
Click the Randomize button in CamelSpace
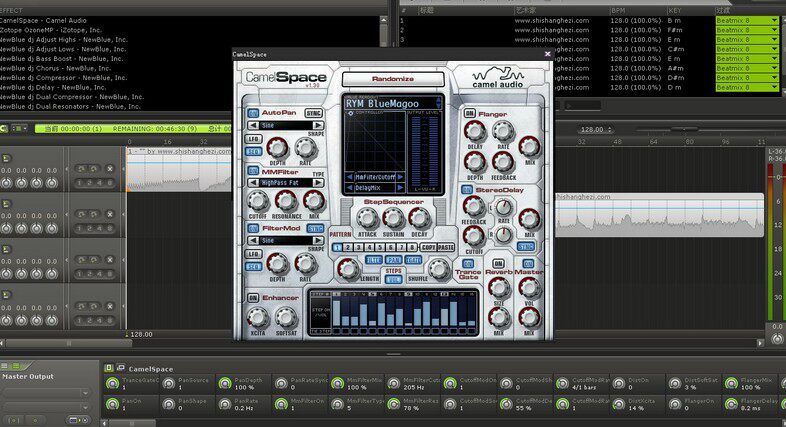tap(393, 79)
